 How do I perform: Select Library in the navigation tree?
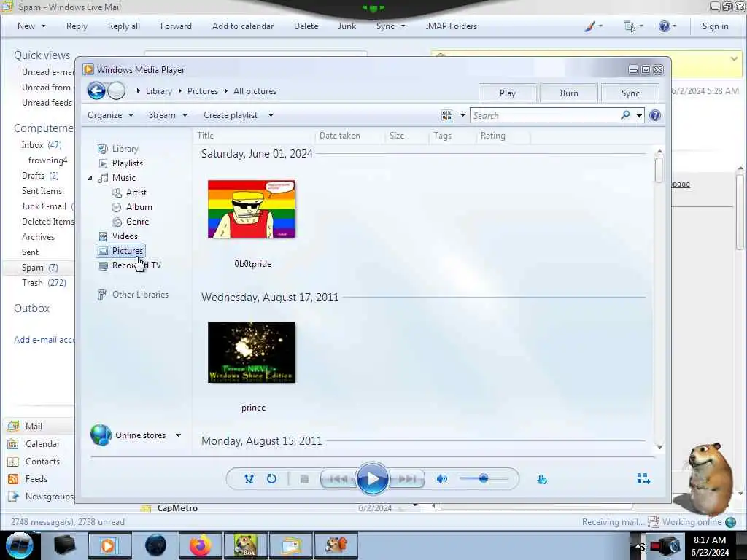pos(124,149)
